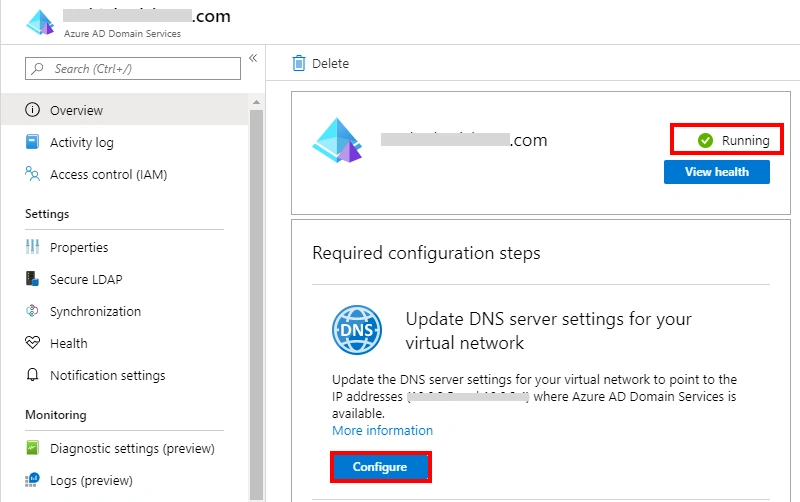Click the Health heart icon

click(x=32, y=342)
